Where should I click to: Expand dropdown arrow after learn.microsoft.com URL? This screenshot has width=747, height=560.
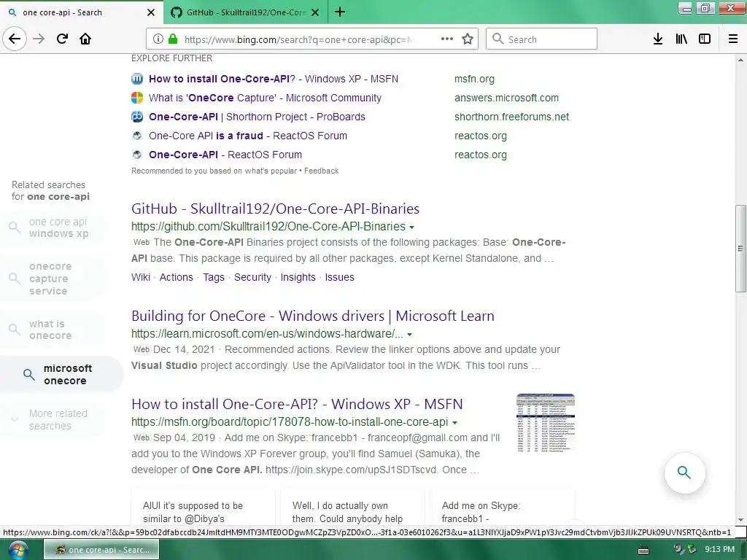point(410,334)
